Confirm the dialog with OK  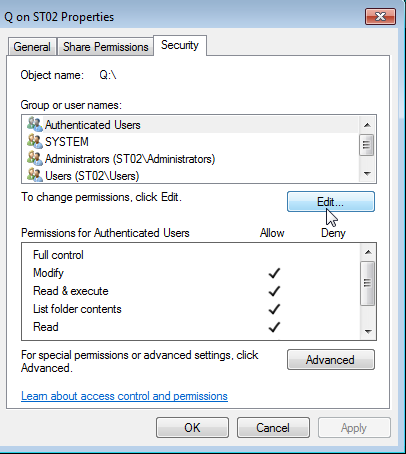[192, 428]
